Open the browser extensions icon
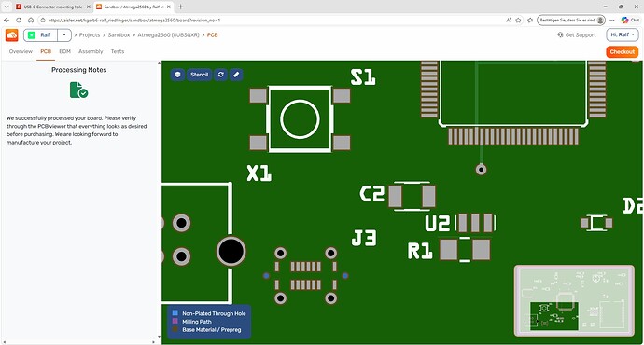Screen dimensions: 644x345 coord(530,20)
